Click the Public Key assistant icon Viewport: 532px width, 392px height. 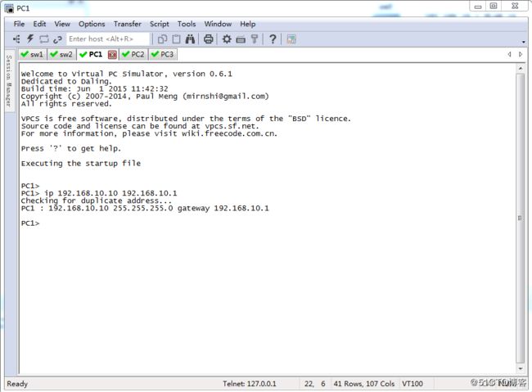(x=254, y=39)
